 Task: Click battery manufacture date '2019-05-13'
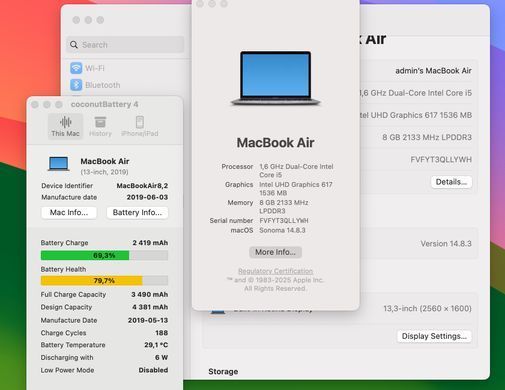pyautogui.click(x=148, y=320)
